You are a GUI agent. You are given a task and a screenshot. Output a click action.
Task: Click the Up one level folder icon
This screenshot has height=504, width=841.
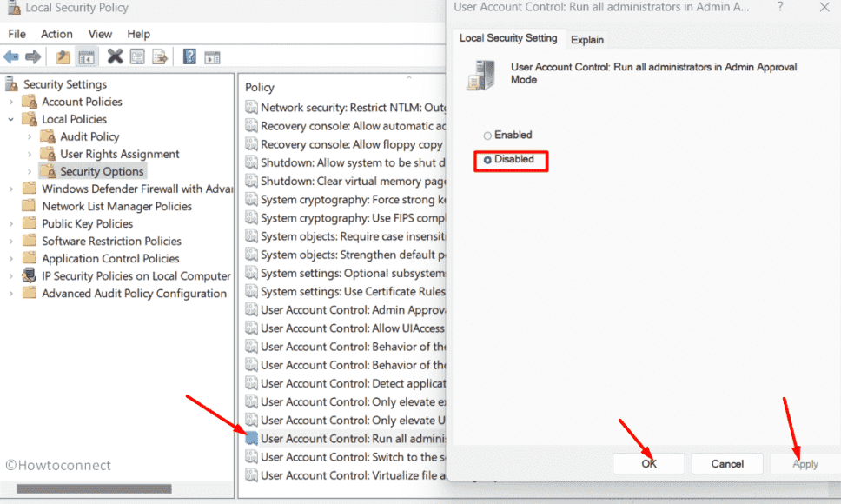pyautogui.click(x=63, y=56)
